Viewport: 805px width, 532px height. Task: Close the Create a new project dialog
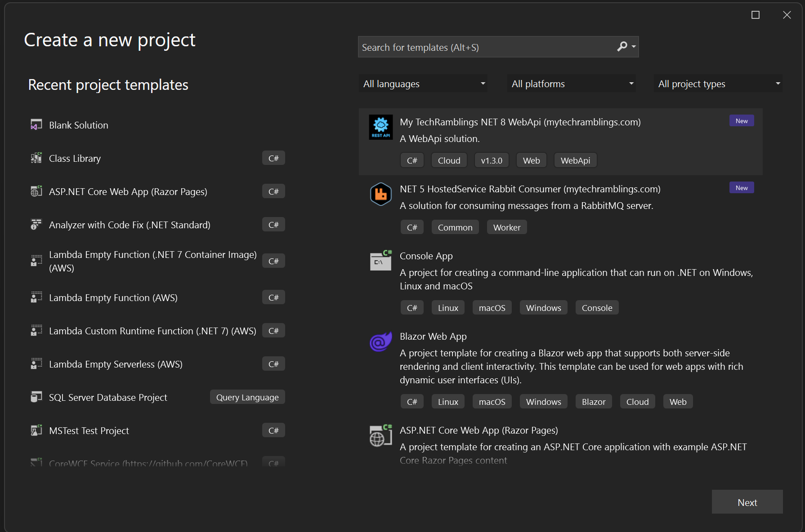[x=787, y=15]
